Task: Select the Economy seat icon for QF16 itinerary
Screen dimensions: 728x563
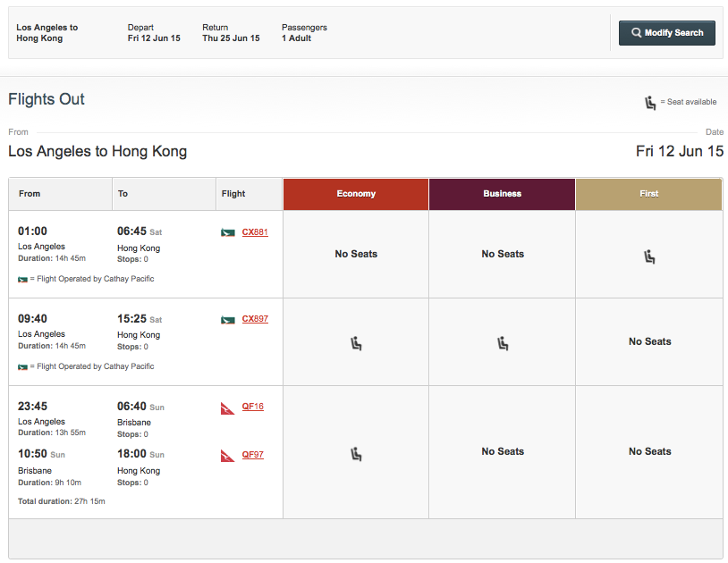Action: pos(356,454)
